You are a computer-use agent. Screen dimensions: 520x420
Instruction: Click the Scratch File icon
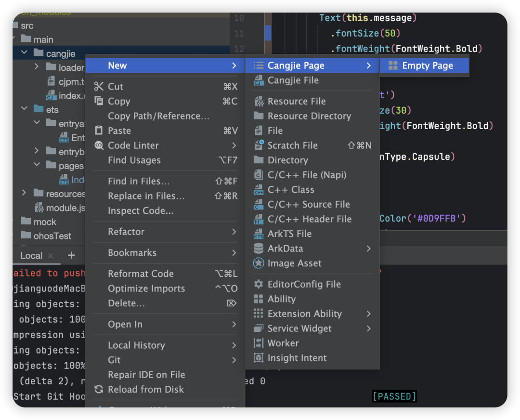coord(259,145)
